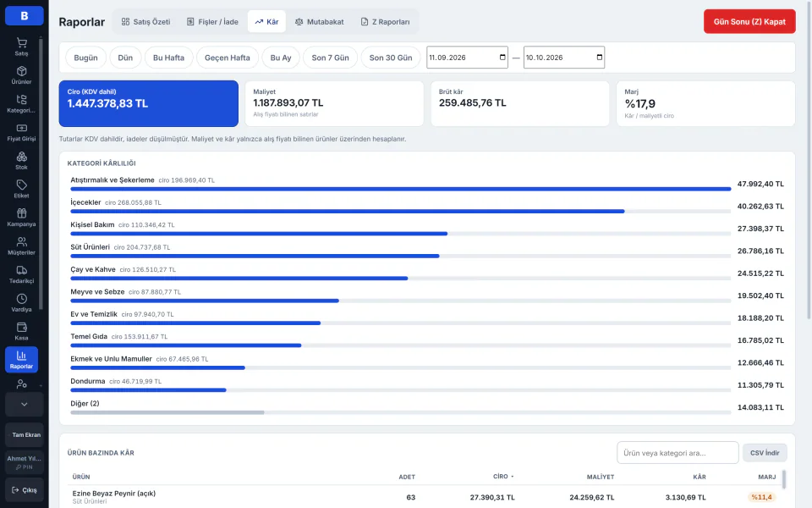Viewport: 812px width, 508px height.
Task: Log out with the Çıkış button
Action: click(x=25, y=490)
